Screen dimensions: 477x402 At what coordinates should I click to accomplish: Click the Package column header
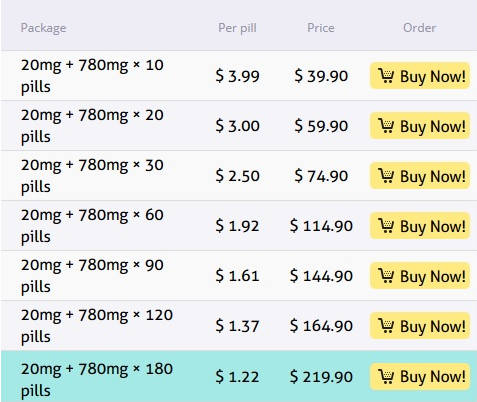[43, 28]
